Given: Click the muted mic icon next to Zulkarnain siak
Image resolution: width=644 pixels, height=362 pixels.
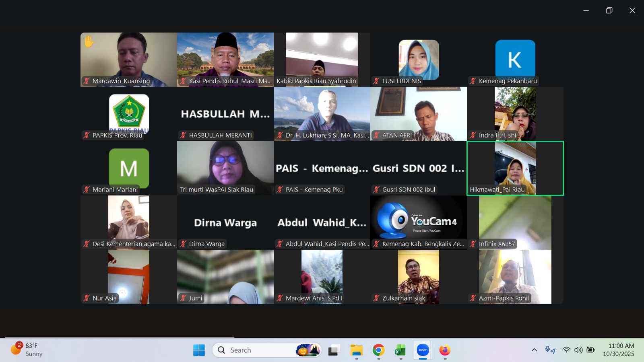Looking at the screenshot, I should click(376, 298).
